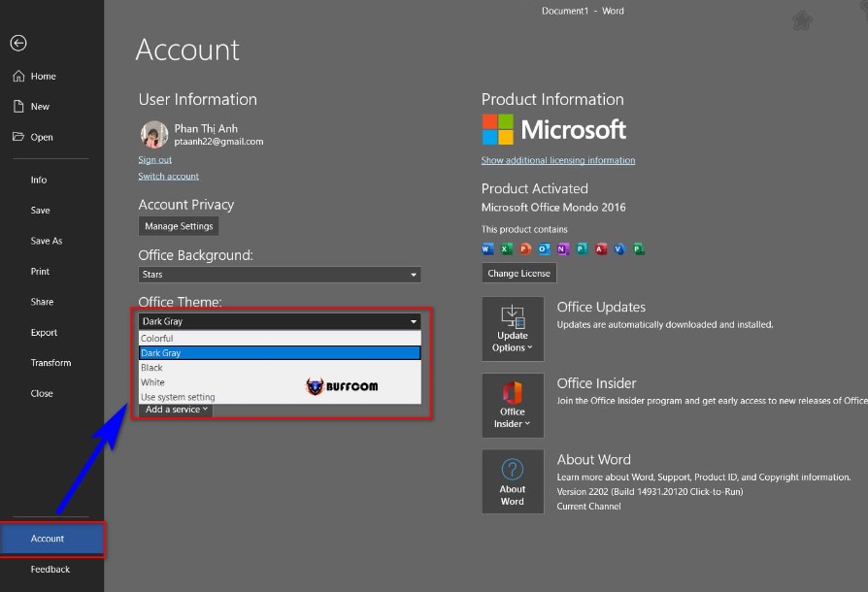
Task: Select Colorful theme option
Action: tap(280, 338)
